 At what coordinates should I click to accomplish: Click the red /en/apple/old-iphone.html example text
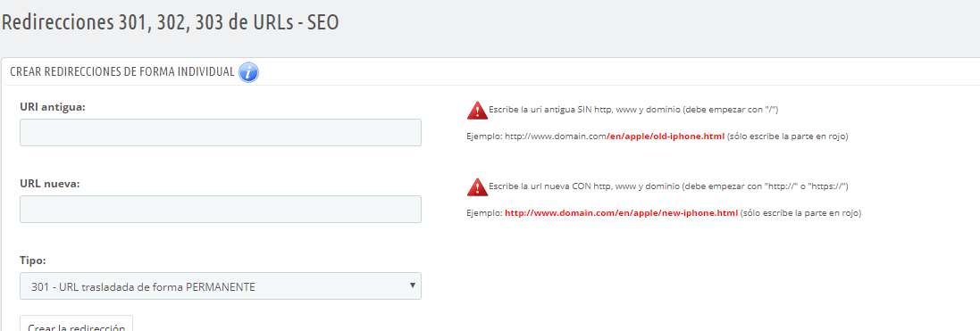pos(666,137)
